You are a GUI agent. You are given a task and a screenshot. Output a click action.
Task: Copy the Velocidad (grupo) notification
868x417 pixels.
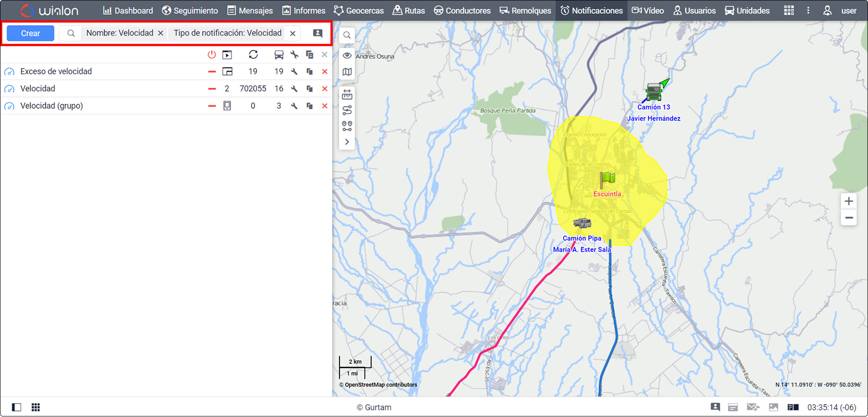click(309, 106)
